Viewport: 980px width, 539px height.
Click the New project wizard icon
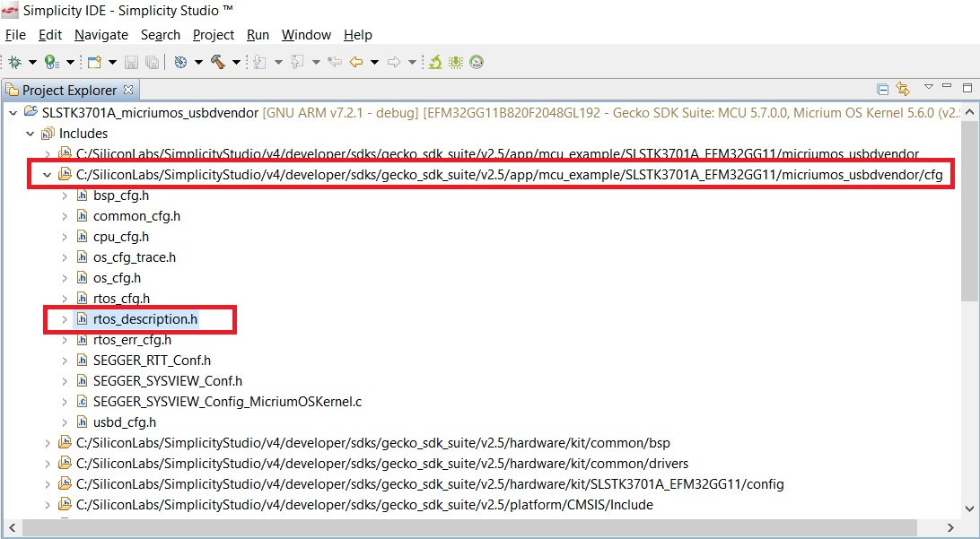(94, 62)
